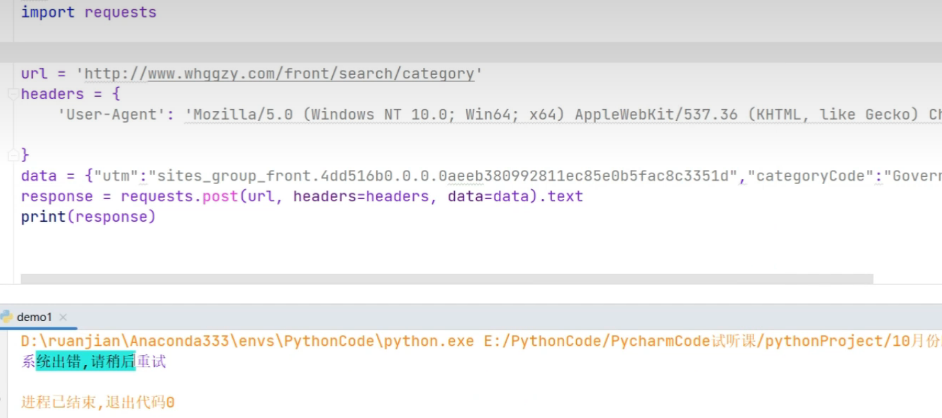Close the demo1 run tab

point(63,317)
